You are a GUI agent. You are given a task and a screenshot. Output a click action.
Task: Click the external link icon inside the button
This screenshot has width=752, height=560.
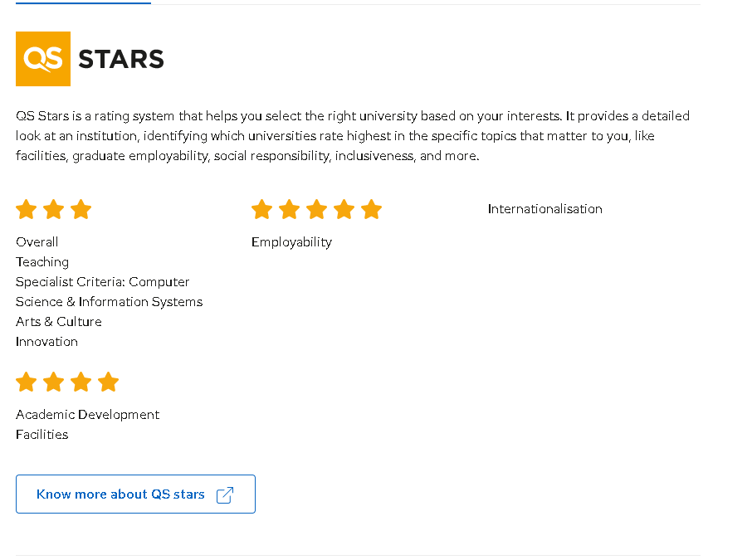[224, 494]
